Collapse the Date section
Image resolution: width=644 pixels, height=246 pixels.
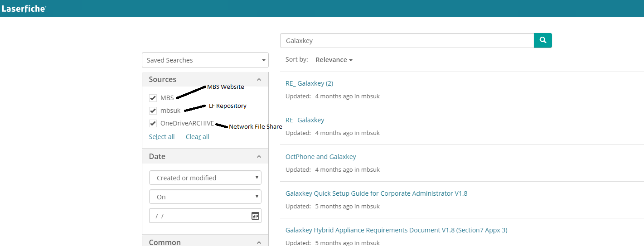[259, 156]
